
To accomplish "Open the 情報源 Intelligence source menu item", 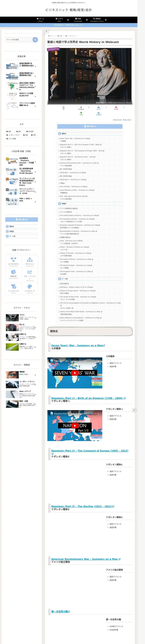I will coord(97,20).
